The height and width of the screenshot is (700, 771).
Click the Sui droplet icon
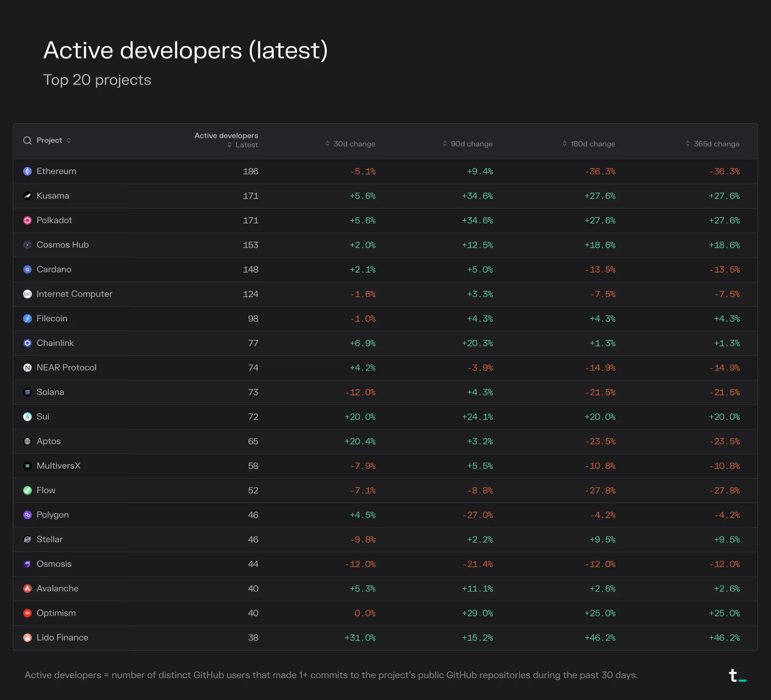click(27, 417)
